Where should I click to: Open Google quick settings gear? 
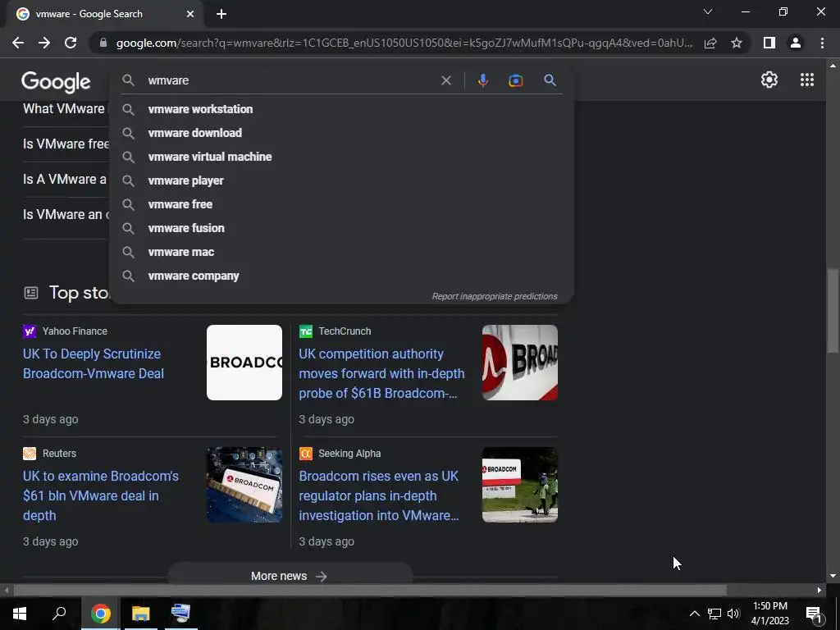[769, 80]
